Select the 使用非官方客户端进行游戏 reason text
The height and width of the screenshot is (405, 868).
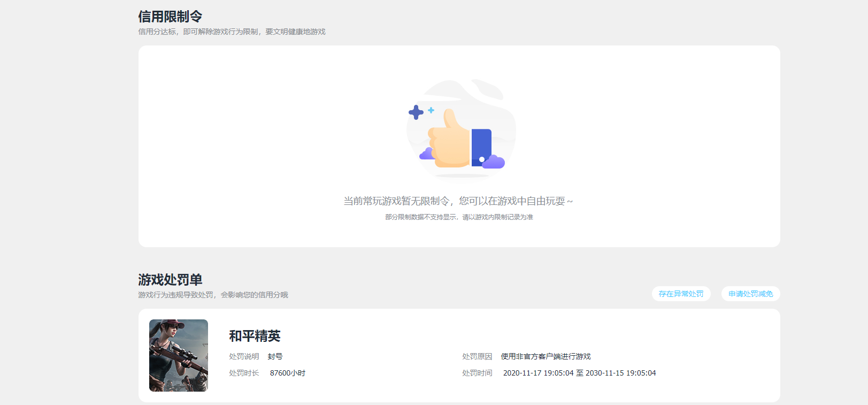(x=546, y=356)
